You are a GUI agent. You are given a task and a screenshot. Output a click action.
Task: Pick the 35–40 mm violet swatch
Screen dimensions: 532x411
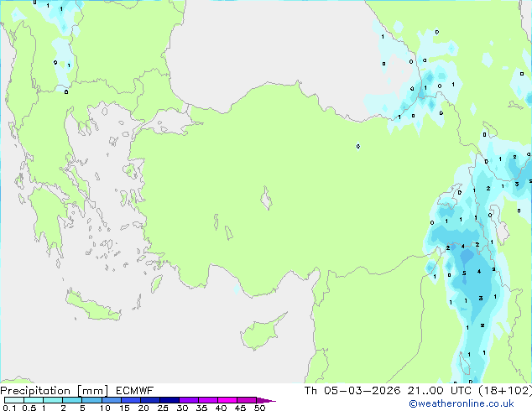click(207, 400)
